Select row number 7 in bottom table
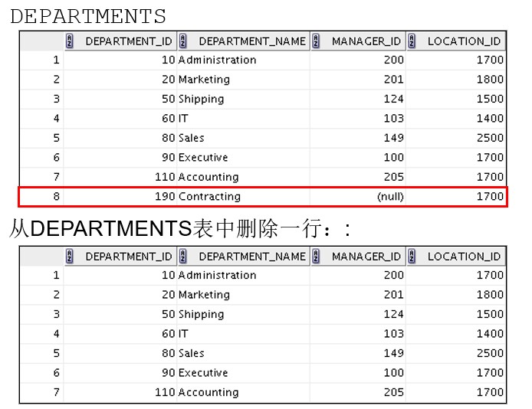Image resolution: width=532 pixels, height=409 pixels. click(42, 392)
